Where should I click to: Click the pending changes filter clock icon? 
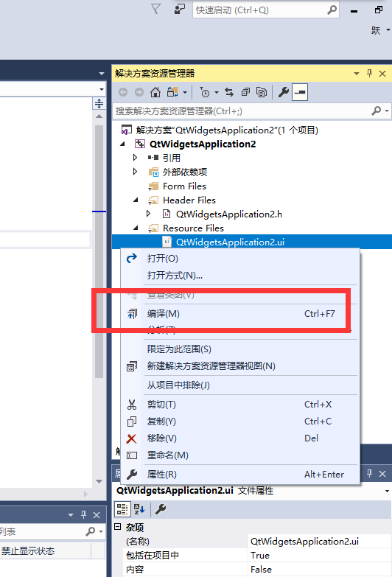(205, 92)
